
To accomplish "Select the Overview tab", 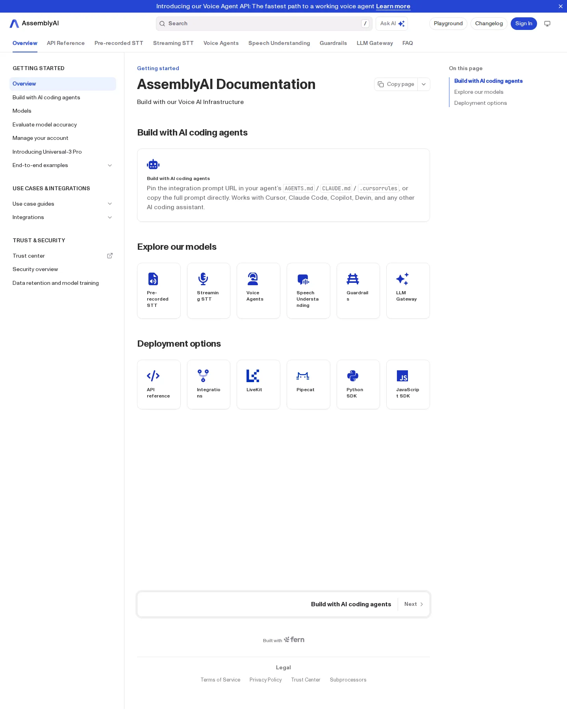I will tap(25, 43).
